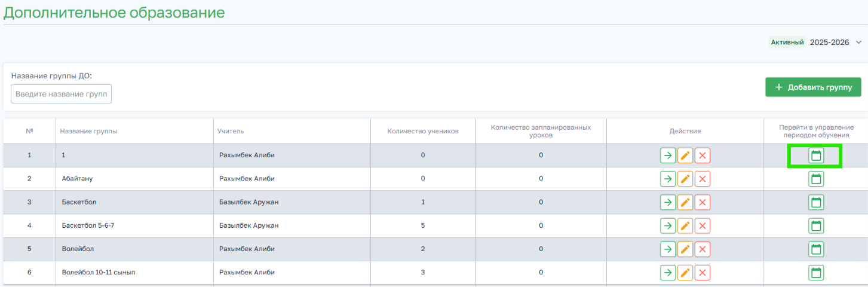Open the period calendar for the Волейбол row
Screen dimensions: 868x287
click(x=816, y=249)
